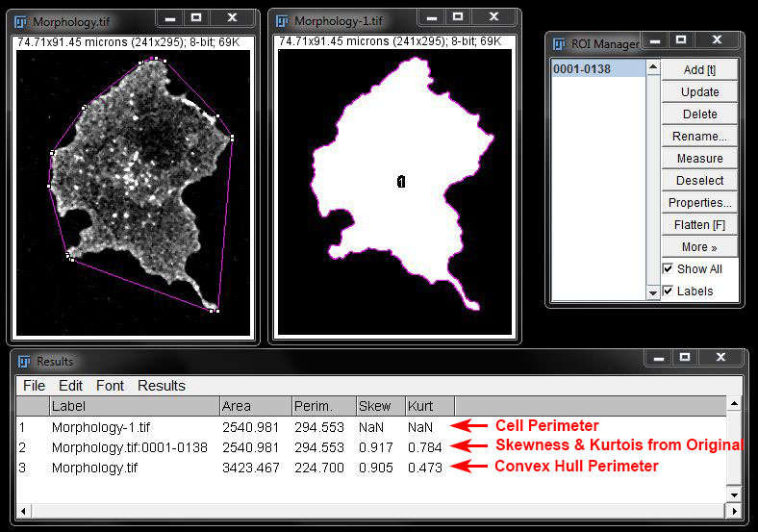Click the kurtosis value 0.784
The width and height of the screenshot is (758, 532).
coord(424,448)
